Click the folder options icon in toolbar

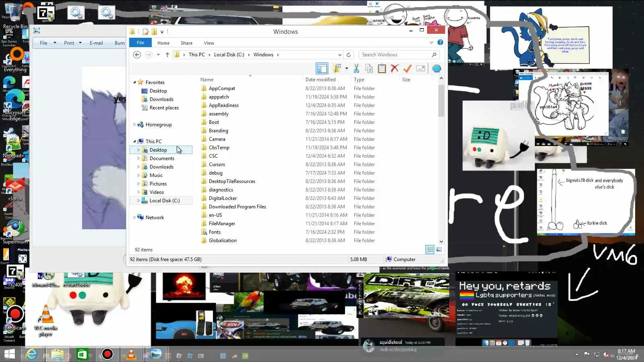tap(337, 68)
